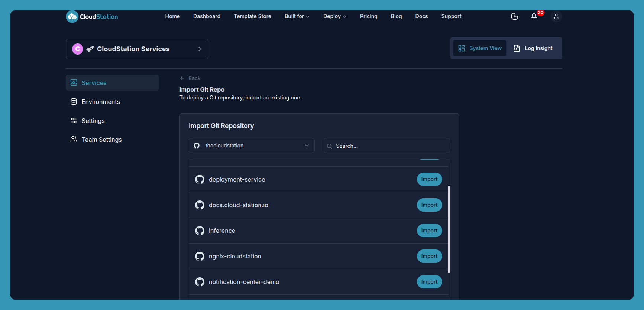Click the System View grid icon
Image resolution: width=644 pixels, height=310 pixels.
[462, 48]
